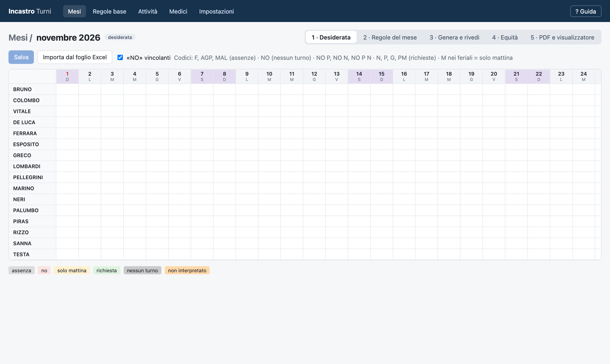Select the Mesi navigation item
610x364 pixels.
click(x=74, y=11)
